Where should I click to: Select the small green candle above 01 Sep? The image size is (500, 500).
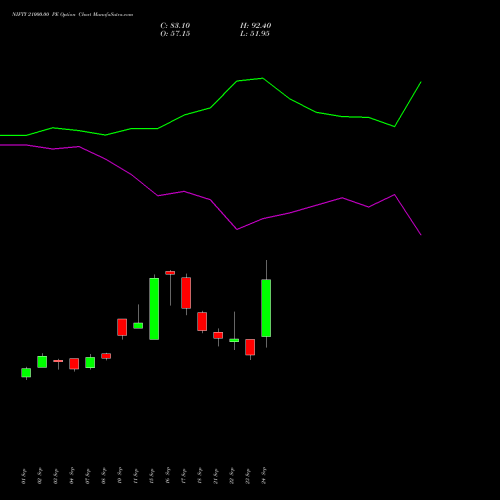click(26, 373)
